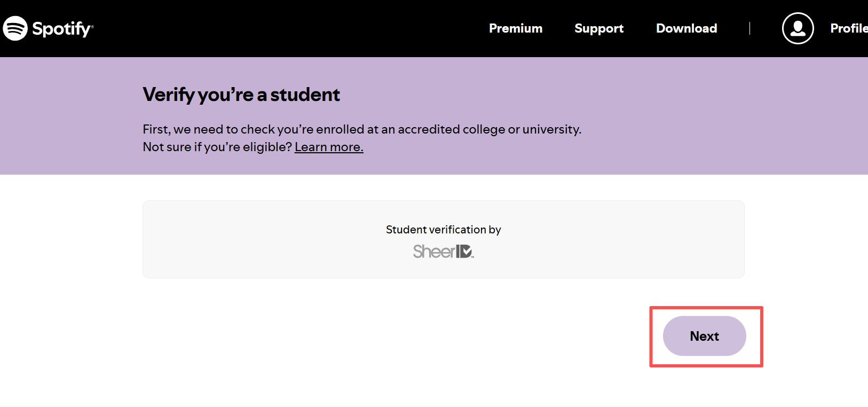Click the profile avatar icon
Viewport: 868px width, 407px height.
pos(798,28)
